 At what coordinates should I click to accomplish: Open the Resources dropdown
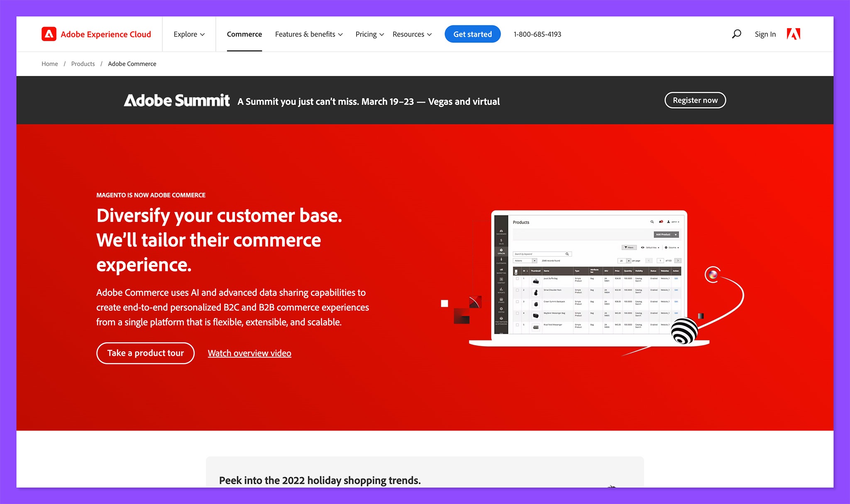[412, 34]
